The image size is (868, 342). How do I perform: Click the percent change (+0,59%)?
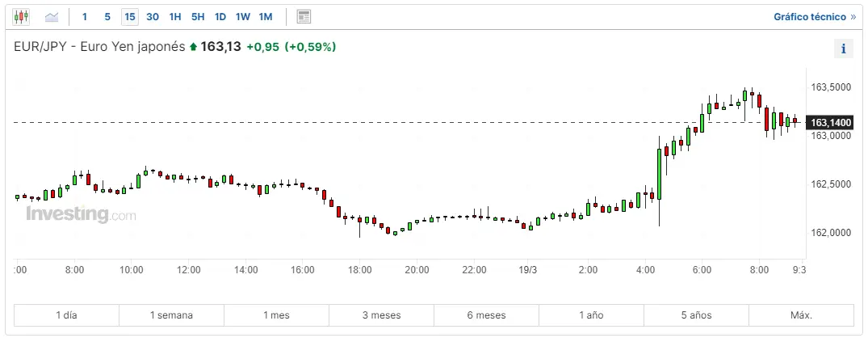pos(311,47)
